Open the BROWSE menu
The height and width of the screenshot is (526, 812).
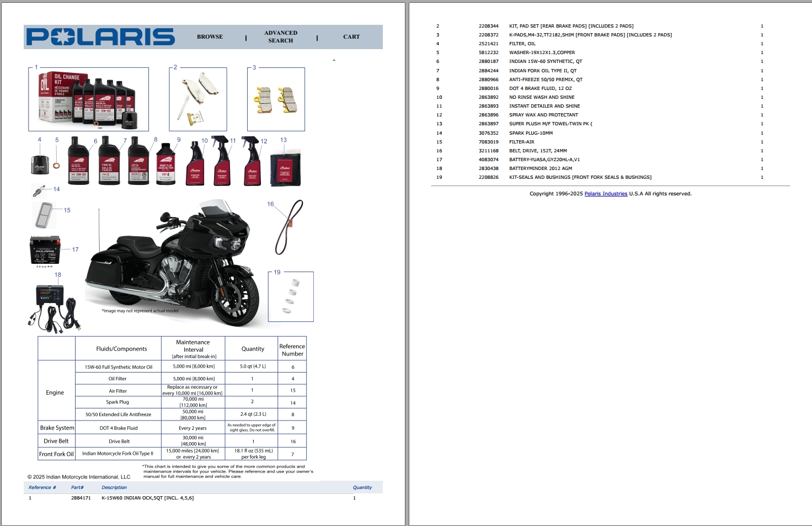(x=209, y=36)
